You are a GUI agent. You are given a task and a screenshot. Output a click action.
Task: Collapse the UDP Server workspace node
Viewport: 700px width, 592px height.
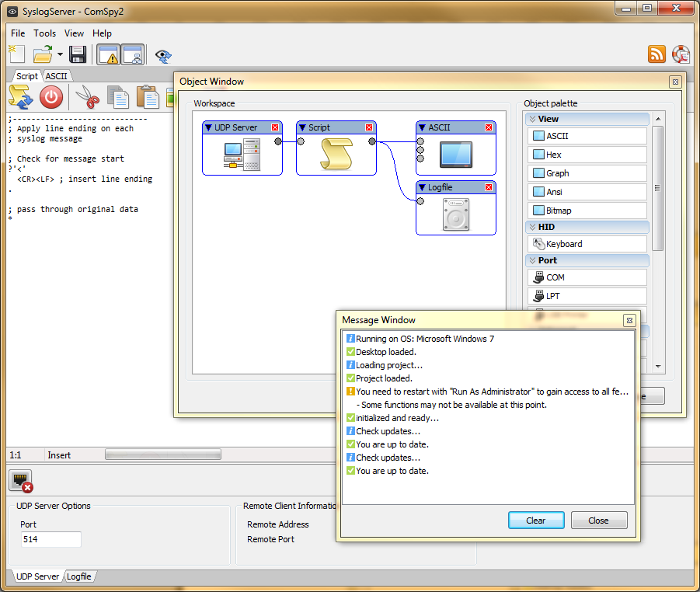pyautogui.click(x=208, y=127)
